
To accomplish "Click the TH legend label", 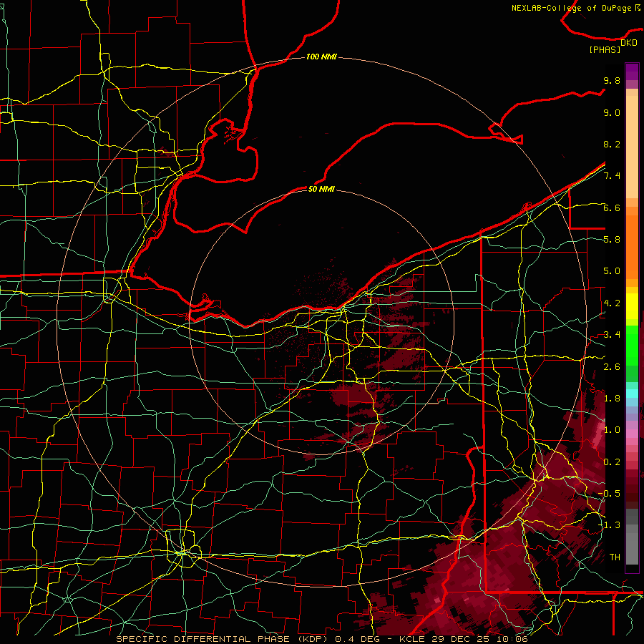I will (x=615, y=557).
